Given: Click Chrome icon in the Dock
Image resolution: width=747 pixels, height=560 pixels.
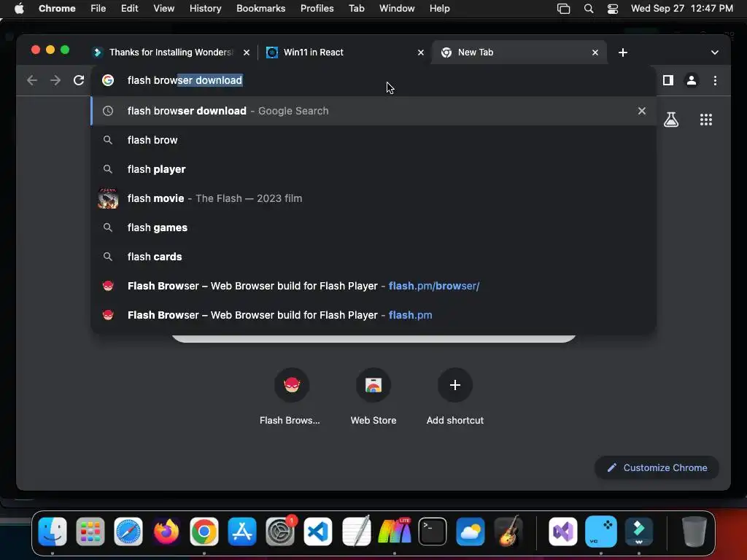Looking at the screenshot, I should [204, 532].
